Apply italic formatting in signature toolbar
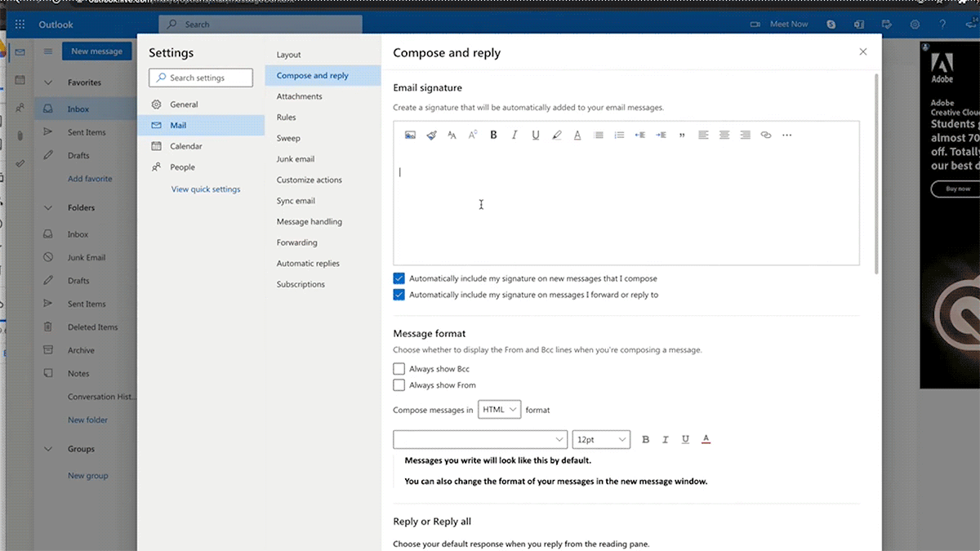 click(x=514, y=135)
